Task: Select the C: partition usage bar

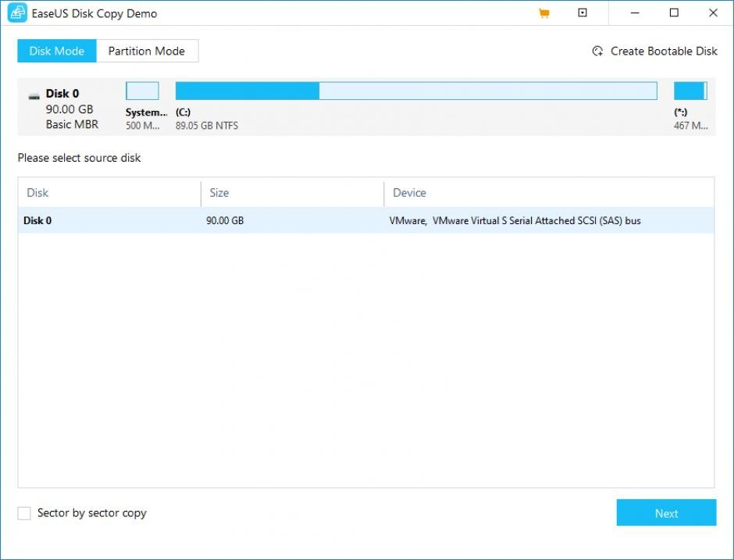Action: pos(416,91)
